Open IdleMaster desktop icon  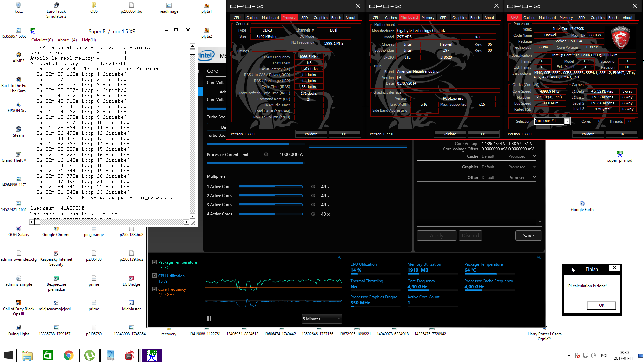131,305
